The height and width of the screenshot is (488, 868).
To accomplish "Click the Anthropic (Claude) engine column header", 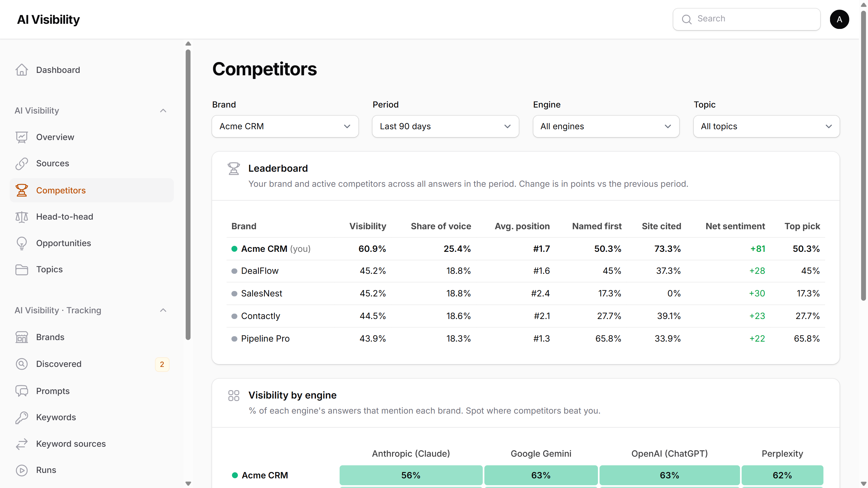I will (411, 454).
